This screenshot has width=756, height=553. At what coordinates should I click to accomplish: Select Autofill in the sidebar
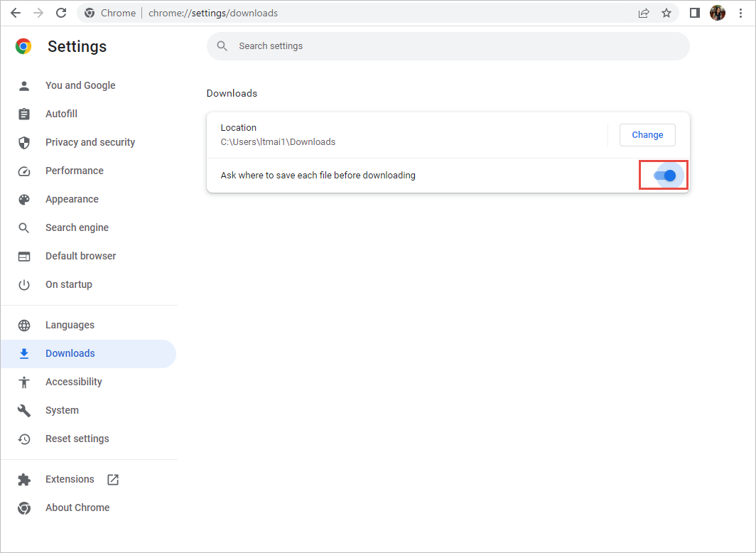click(61, 114)
